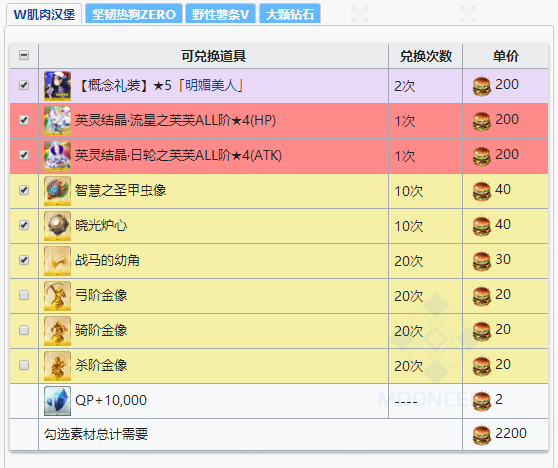The width and height of the screenshot is (558, 468).
Task: Open the 智慧之圣甲虫像 item icon
Action: (57, 191)
